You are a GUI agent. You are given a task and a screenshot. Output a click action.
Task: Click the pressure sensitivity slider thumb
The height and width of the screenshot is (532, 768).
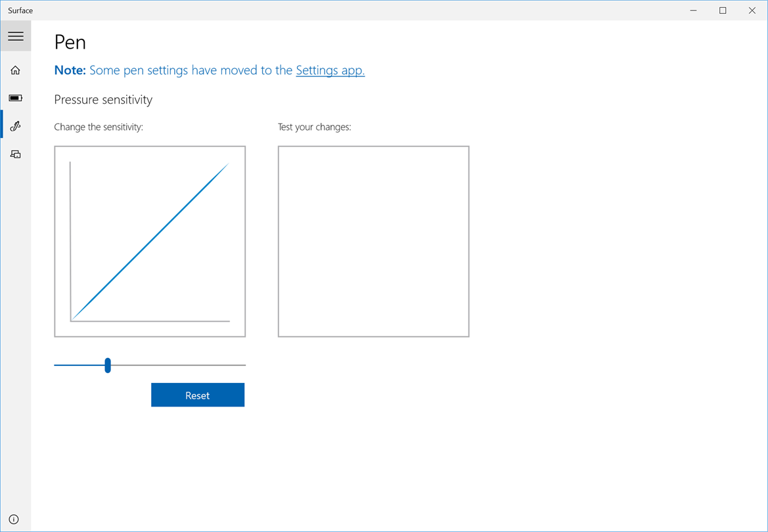(x=108, y=365)
